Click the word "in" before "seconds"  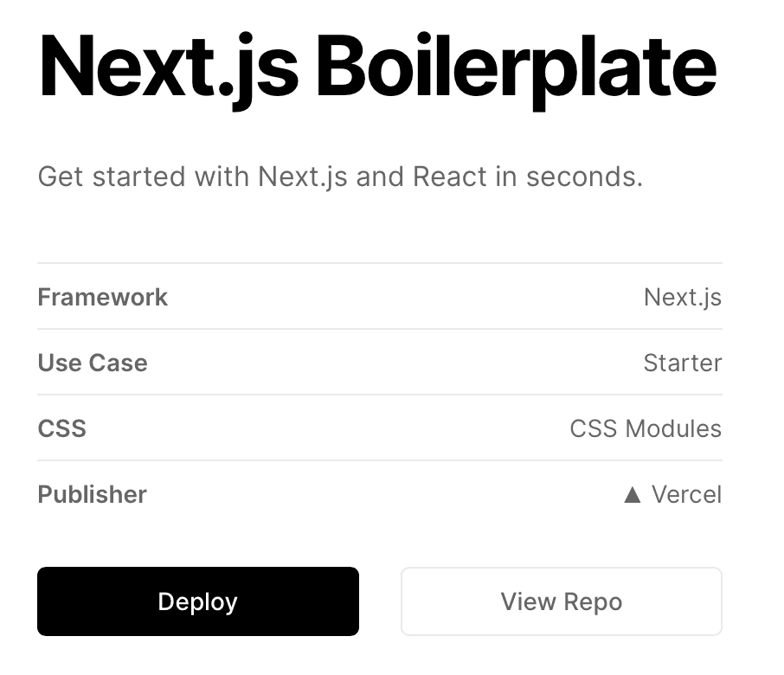pos(506,177)
